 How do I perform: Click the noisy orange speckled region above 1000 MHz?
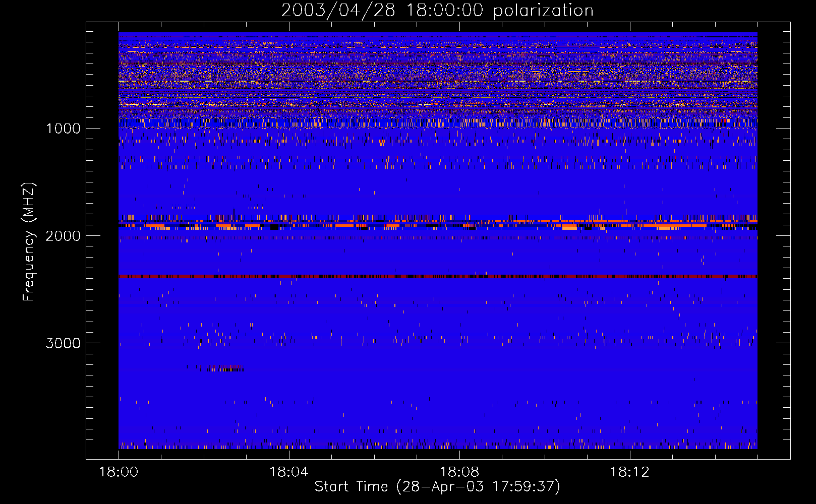pyautogui.click(x=438, y=76)
